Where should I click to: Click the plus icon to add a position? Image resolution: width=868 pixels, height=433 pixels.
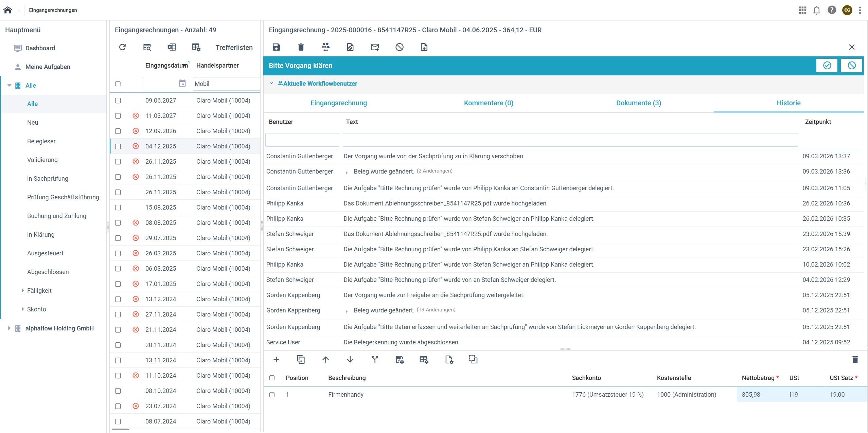pos(276,359)
